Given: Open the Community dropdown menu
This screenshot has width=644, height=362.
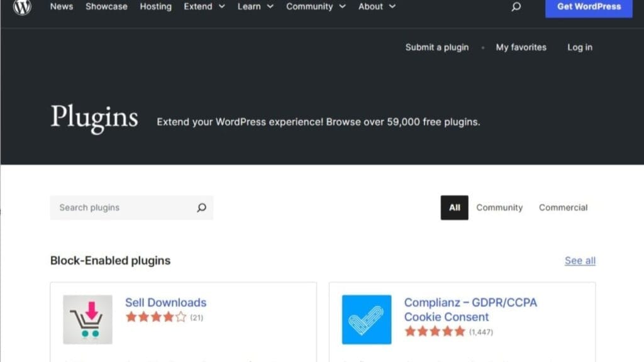Looking at the screenshot, I should (309, 6).
